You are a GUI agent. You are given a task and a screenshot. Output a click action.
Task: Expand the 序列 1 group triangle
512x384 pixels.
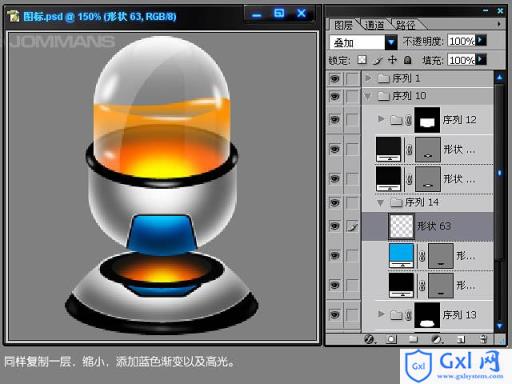(x=368, y=78)
